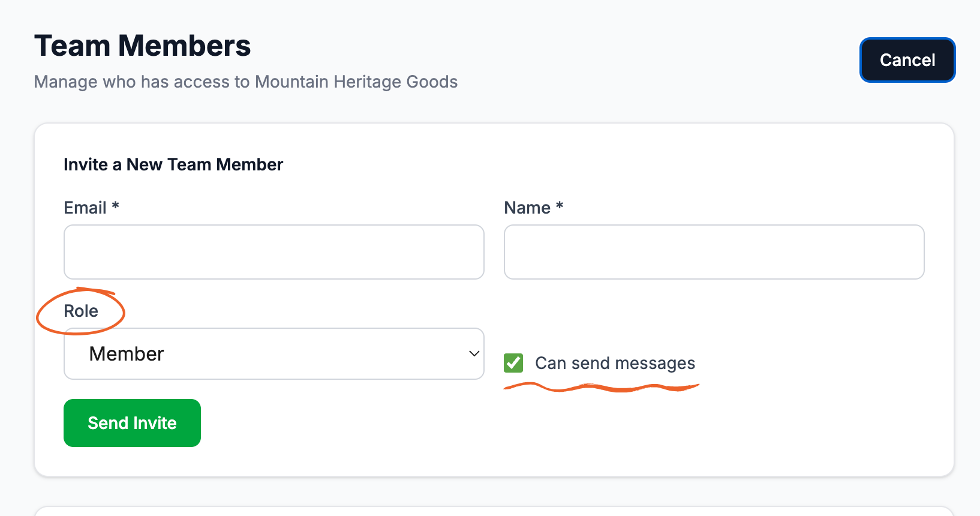Click the asterisk beside the Email label

tap(115, 206)
